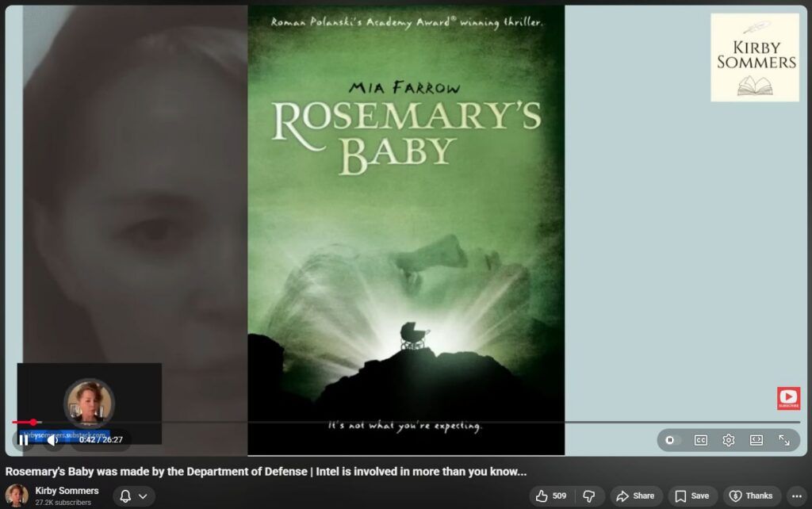Click the Subscribe watermark in video
The height and width of the screenshot is (509, 812).
click(x=788, y=398)
